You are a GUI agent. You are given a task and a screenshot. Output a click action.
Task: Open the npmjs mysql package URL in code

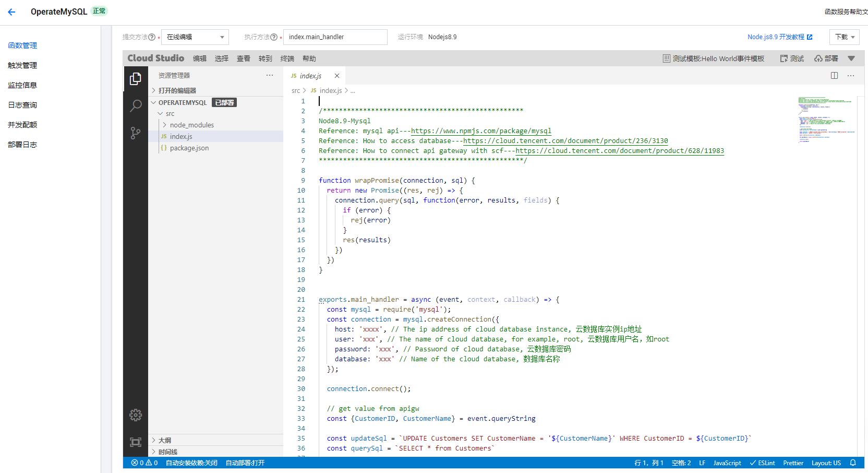(x=481, y=131)
